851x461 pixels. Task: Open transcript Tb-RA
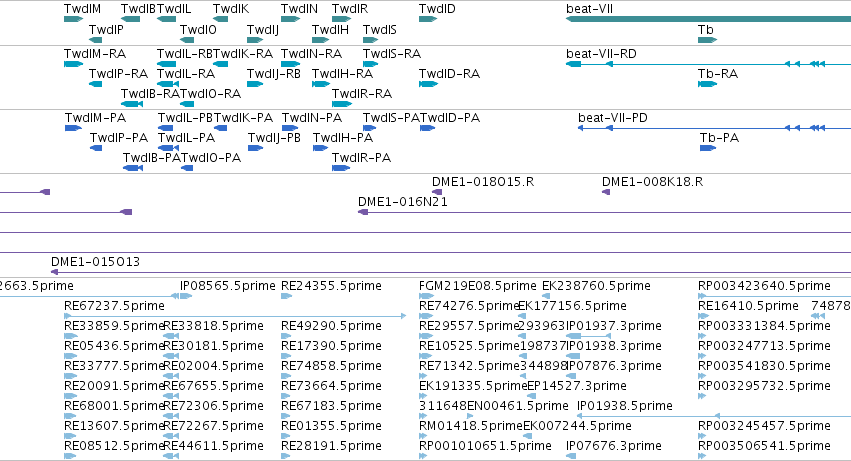click(718, 74)
